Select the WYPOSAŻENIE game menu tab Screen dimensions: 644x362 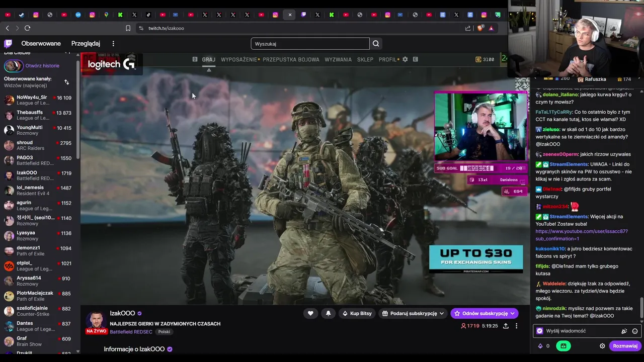(239, 59)
